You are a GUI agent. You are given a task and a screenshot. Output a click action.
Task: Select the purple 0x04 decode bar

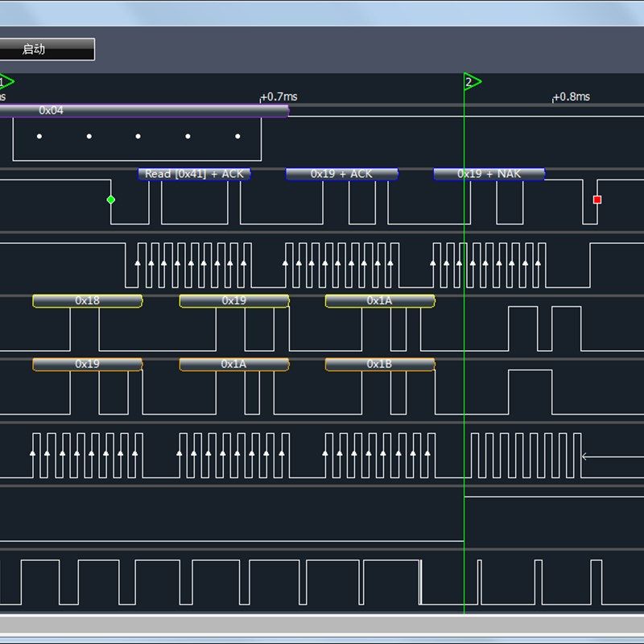(x=144, y=110)
